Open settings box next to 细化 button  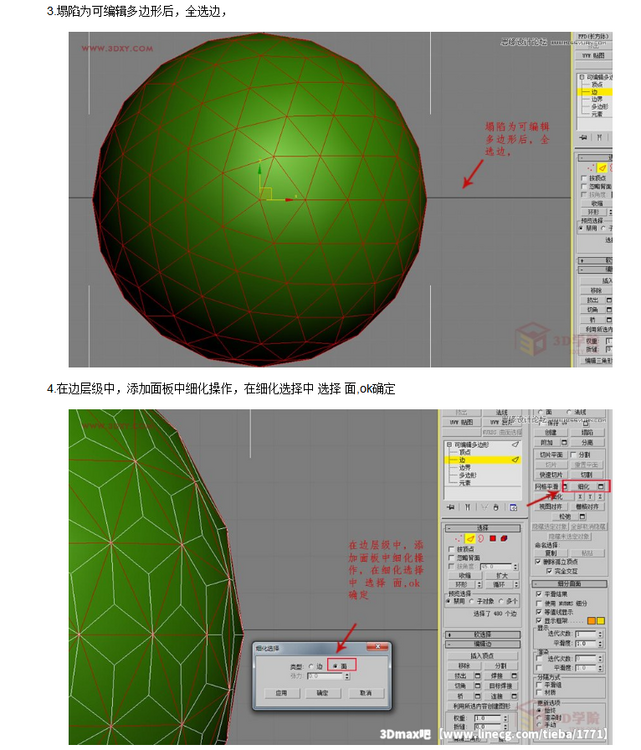click(599, 485)
